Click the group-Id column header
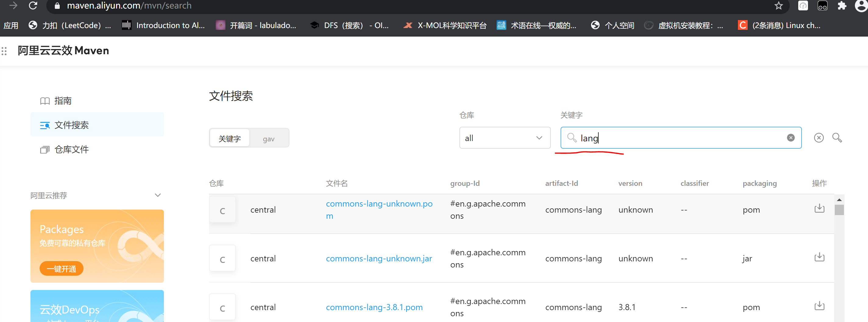This screenshot has height=322, width=868. pyautogui.click(x=465, y=183)
